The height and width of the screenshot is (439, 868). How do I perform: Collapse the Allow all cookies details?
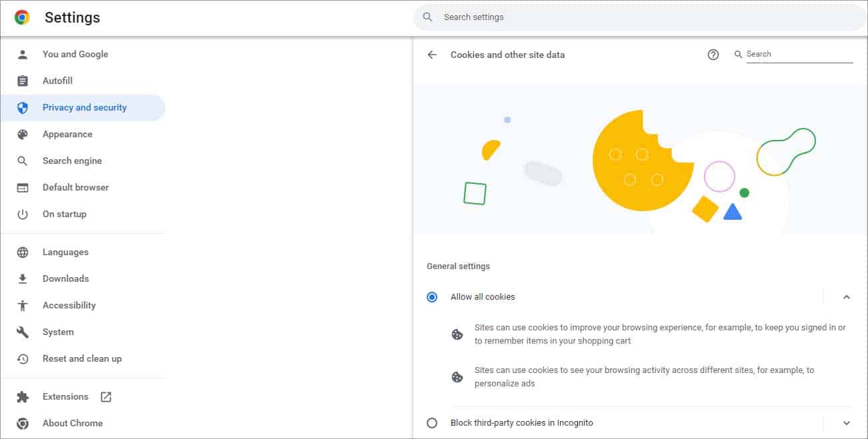847,297
